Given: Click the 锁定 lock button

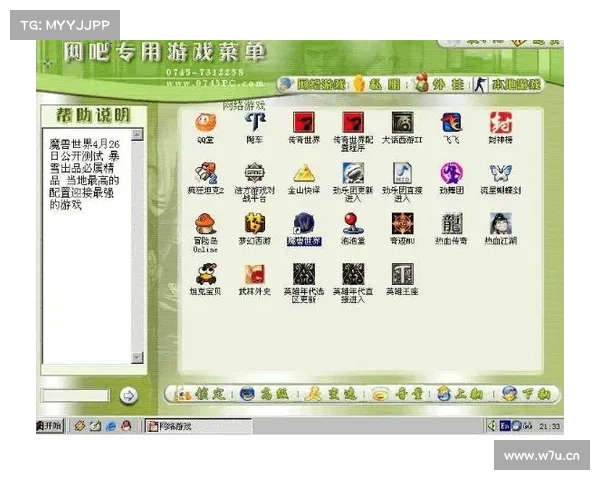Looking at the screenshot, I should pos(201,394).
